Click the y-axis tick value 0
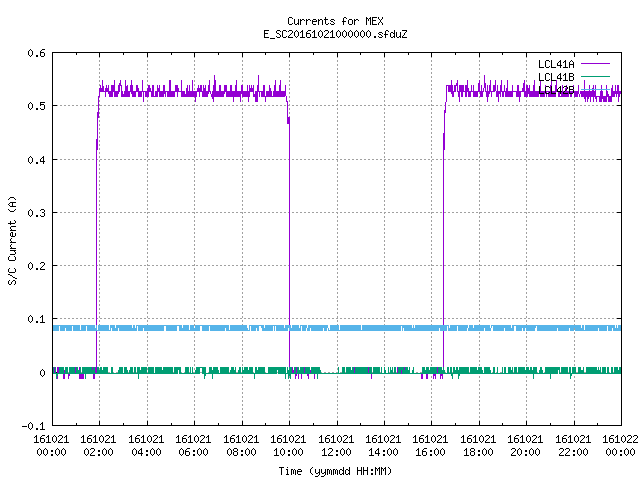Screen dimensions: 640x480 click(x=42, y=373)
